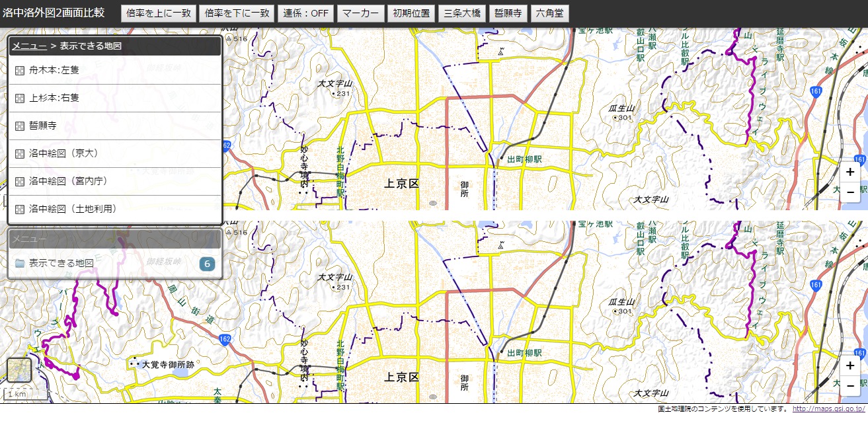Click the count badge showing 6
Viewport: 868px width, 425px height.
pyautogui.click(x=207, y=264)
